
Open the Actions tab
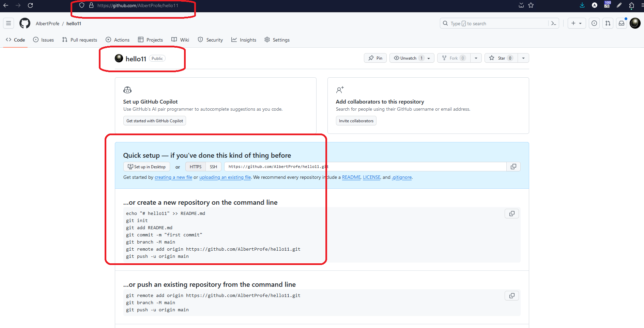point(118,40)
